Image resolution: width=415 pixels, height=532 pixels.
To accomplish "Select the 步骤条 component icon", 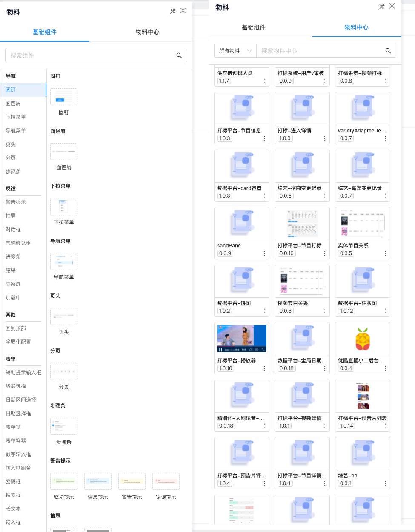I will (64, 426).
